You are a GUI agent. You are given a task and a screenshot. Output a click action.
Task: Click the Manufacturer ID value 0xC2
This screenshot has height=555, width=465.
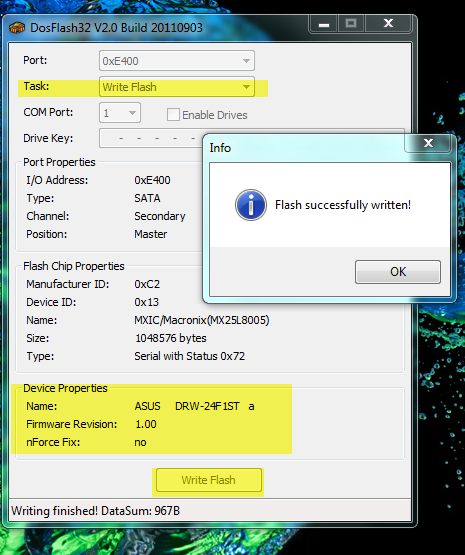pos(147,284)
